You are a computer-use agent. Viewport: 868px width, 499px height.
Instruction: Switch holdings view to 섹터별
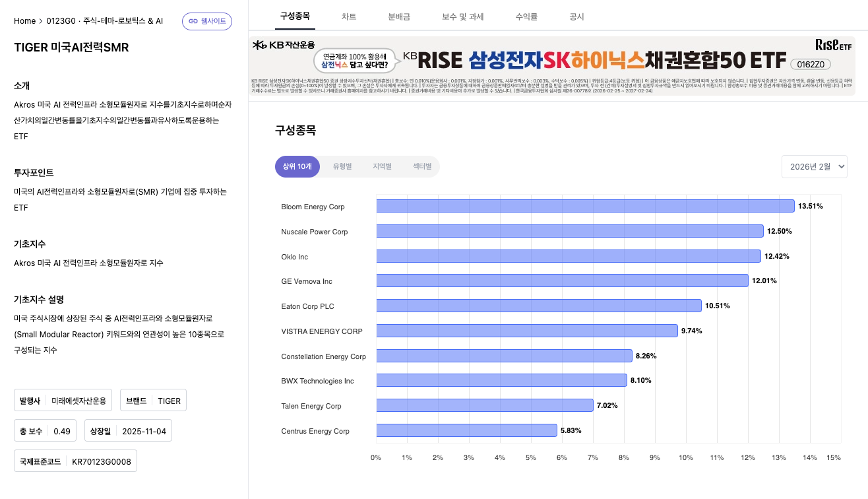[422, 166]
